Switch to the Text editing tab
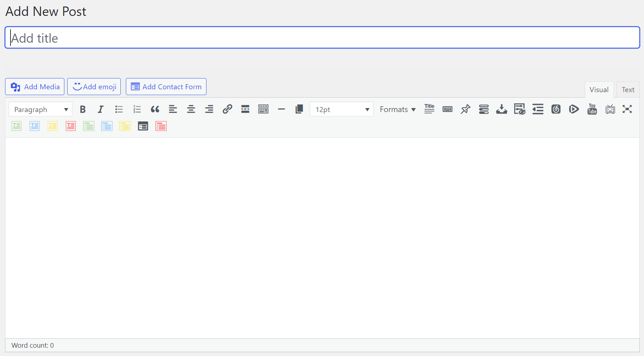The width and height of the screenshot is (644, 356). (x=628, y=89)
